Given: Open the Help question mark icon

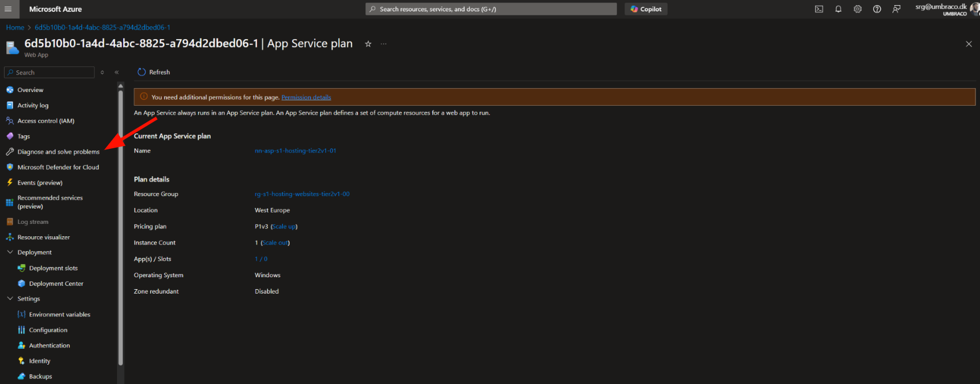Looking at the screenshot, I should pyautogui.click(x=877, y=9).
